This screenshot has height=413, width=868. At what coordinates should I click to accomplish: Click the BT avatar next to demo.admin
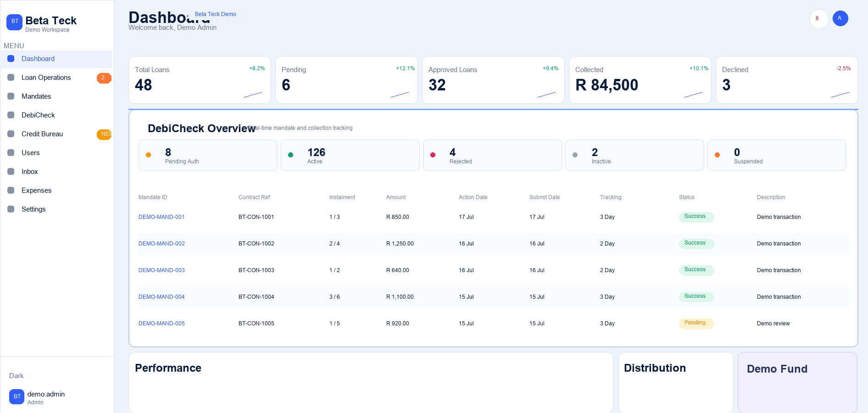tap(17, 396)
